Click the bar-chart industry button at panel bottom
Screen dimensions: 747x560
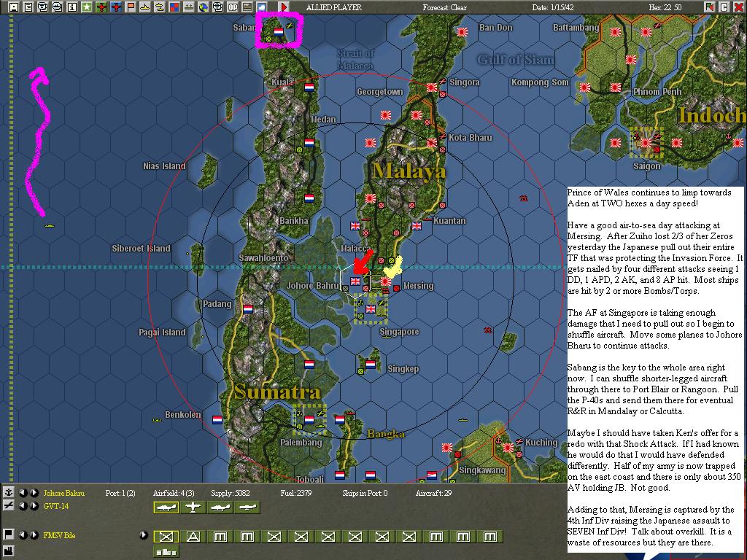(x=166, y=551)
